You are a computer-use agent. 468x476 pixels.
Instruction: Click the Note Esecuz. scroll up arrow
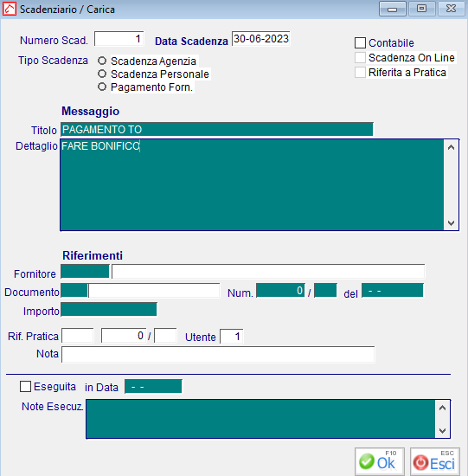pos(443,408)
